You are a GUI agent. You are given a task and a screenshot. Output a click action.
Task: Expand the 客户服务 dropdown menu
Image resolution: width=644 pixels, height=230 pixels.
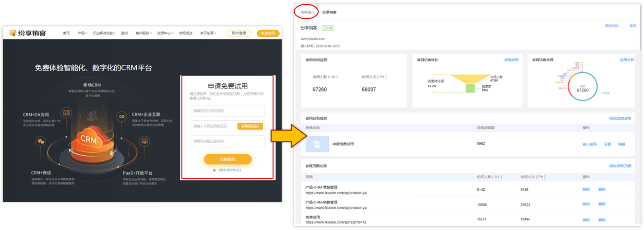pyautogui.click(x=143, y=33)
